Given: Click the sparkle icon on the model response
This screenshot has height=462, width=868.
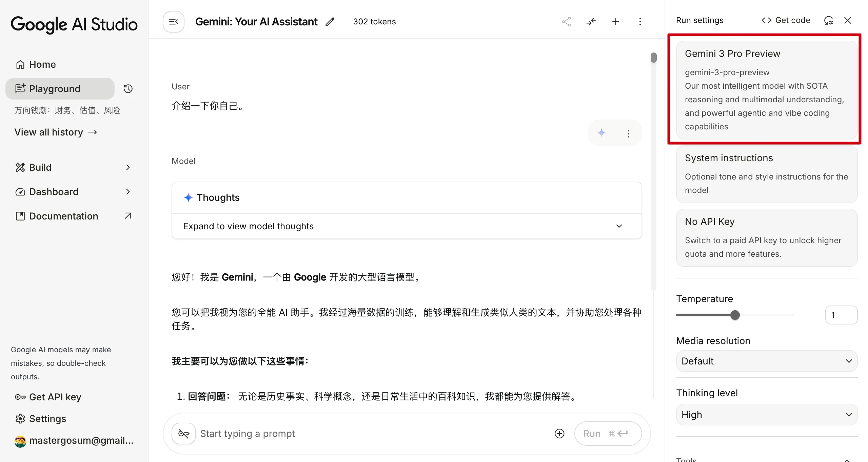Looking at the screenshot, I should coord(601,133).
